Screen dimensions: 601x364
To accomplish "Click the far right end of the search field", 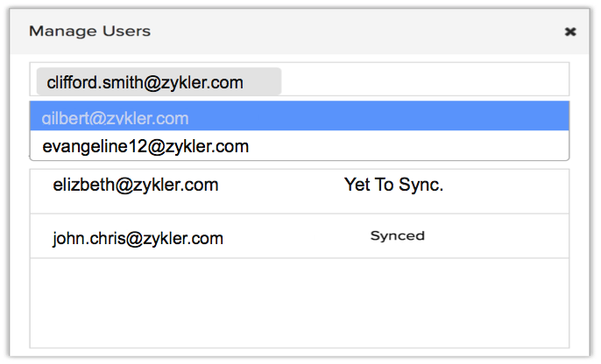I will click(556, 81).
